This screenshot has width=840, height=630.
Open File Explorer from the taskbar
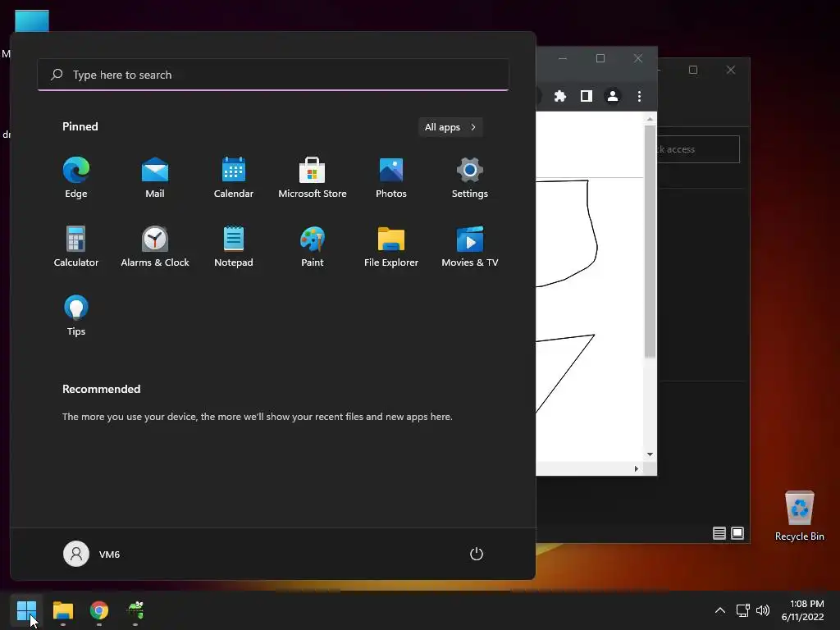62,610
